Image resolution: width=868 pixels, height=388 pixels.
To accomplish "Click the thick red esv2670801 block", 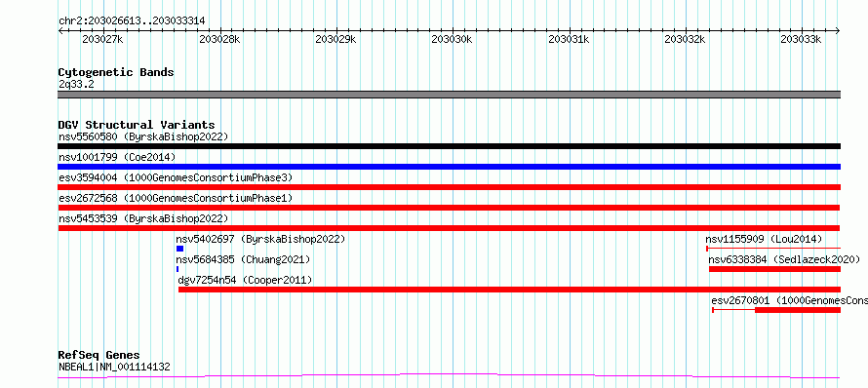I will click(798, 310).
